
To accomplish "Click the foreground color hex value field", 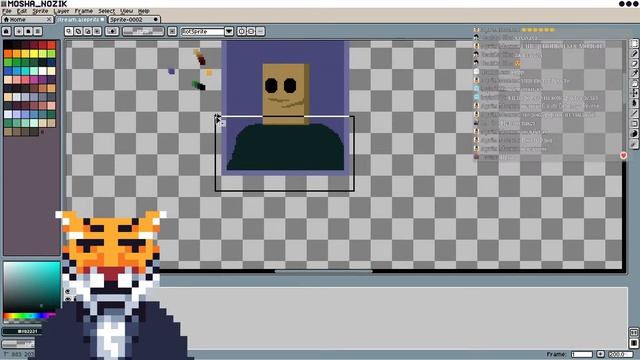I will (22, 331).
